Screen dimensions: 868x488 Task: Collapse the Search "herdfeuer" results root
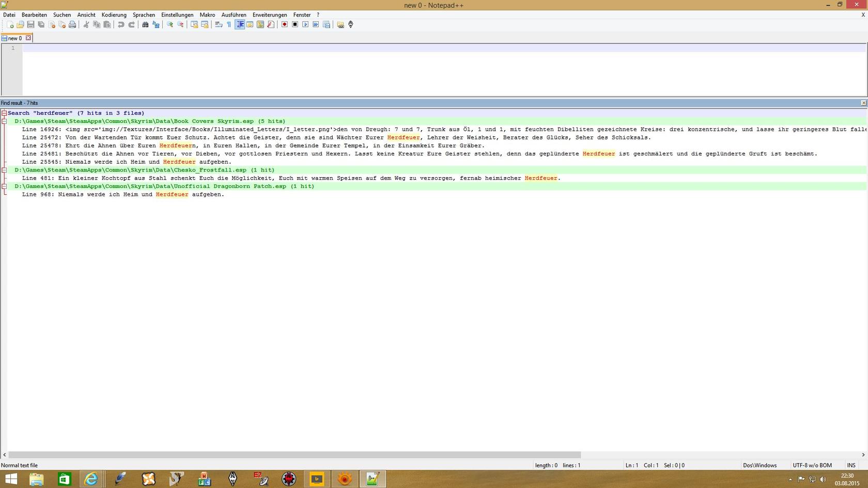point(4,113)
